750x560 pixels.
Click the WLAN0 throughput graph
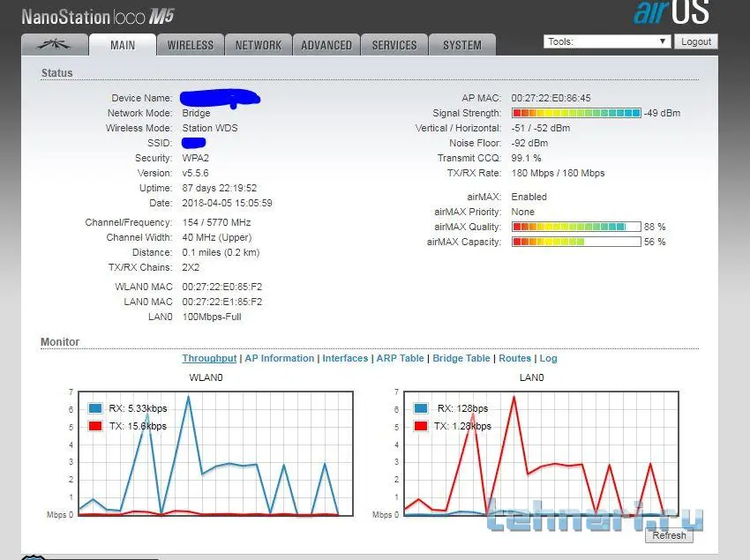click(215, 453)
